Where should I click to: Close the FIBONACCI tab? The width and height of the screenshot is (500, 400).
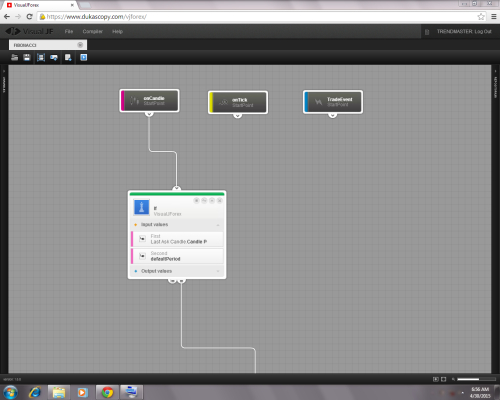click(x=80, y=45)
